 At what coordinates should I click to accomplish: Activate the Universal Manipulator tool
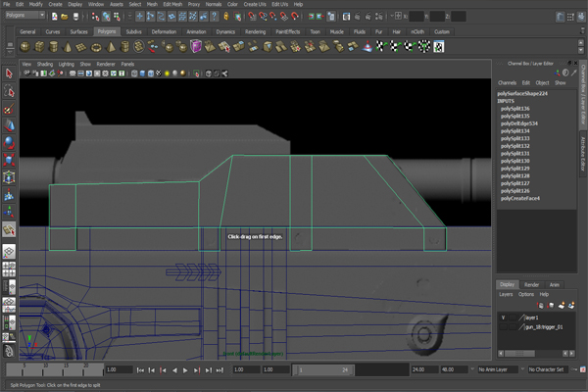(x=9, y=177)
